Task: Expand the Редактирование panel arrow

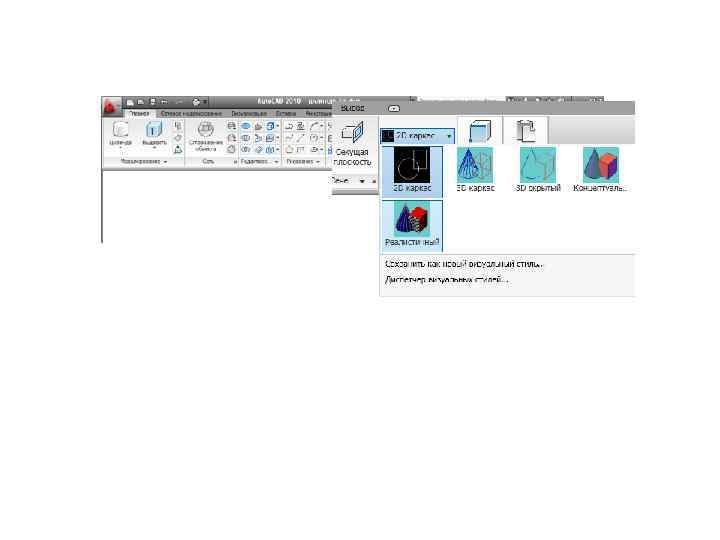Action: click(276, 162)
